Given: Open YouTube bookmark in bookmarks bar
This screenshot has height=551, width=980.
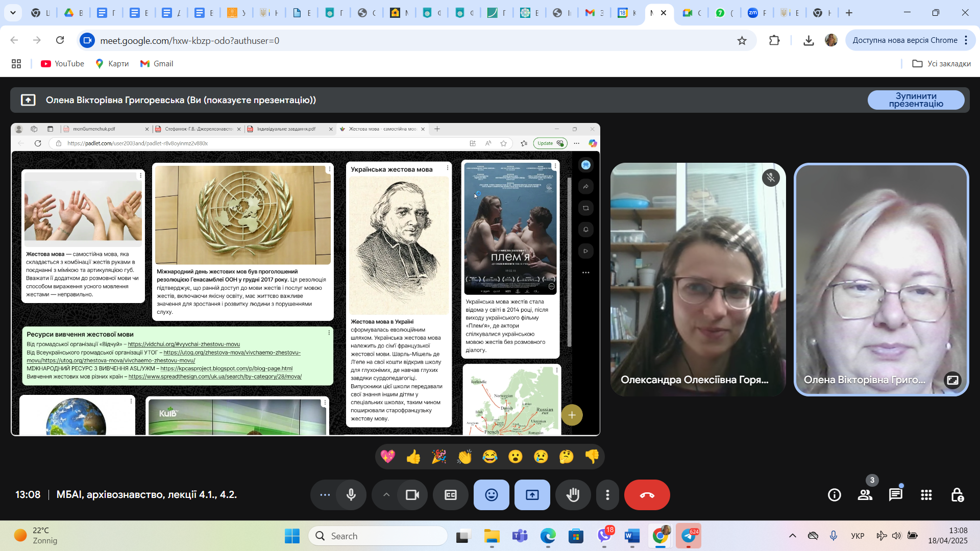Looking at the screenshot, I should pos(62,64).
